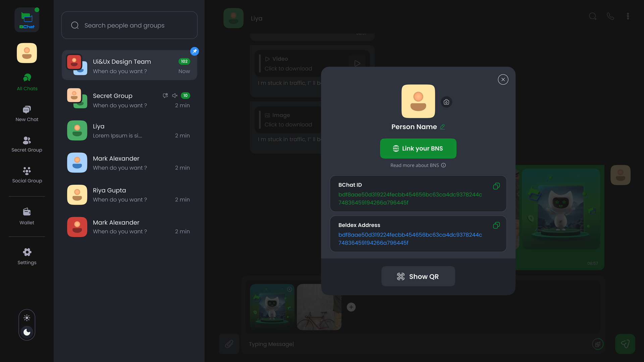Switch to light theme sun toggle

[x=27, y=318]
